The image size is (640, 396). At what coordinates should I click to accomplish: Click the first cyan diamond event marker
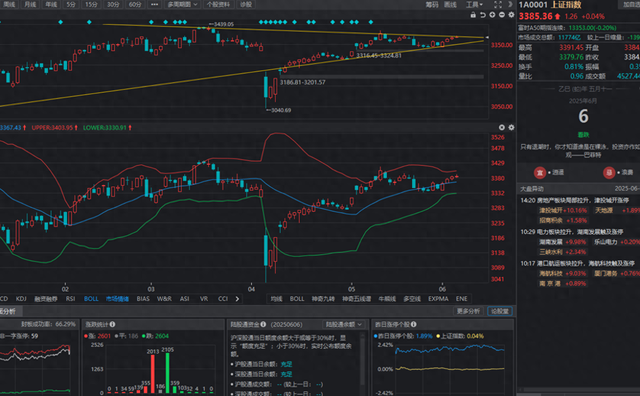tap(60, 22)
